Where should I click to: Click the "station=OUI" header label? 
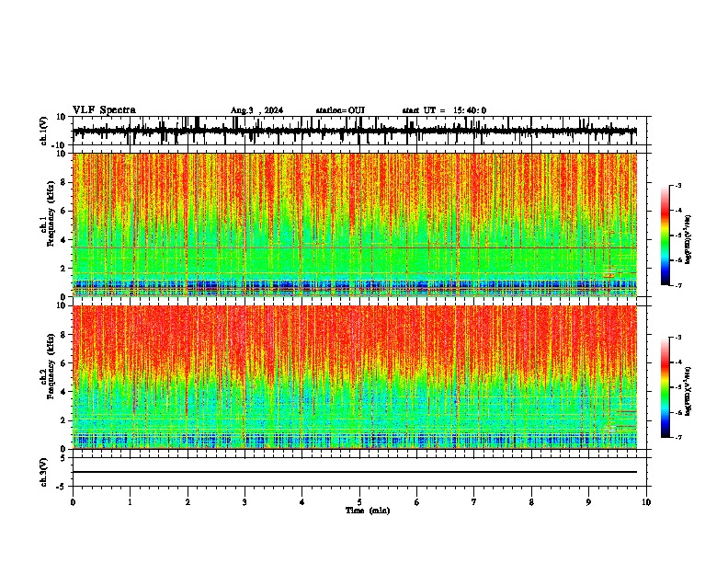pos(340,110)
